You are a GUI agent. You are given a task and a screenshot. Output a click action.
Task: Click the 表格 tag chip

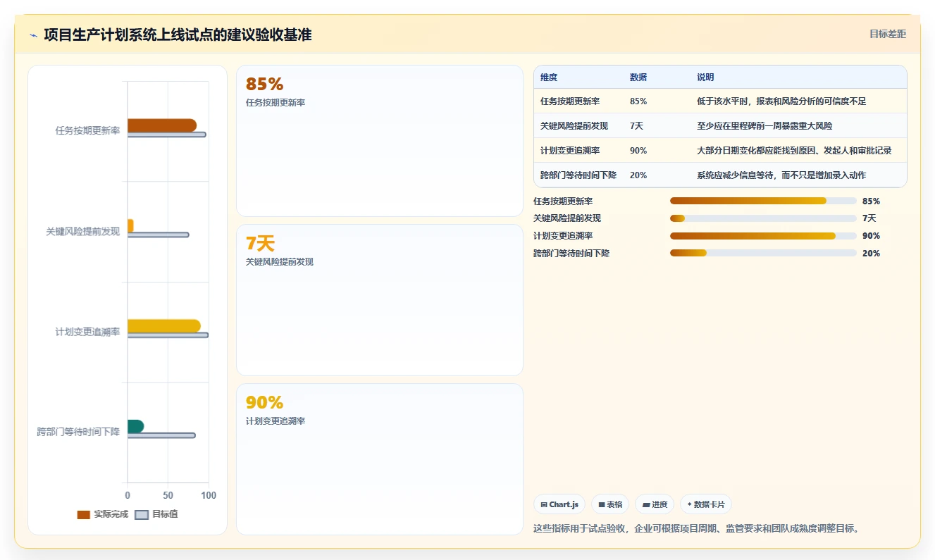coord(610,504)
